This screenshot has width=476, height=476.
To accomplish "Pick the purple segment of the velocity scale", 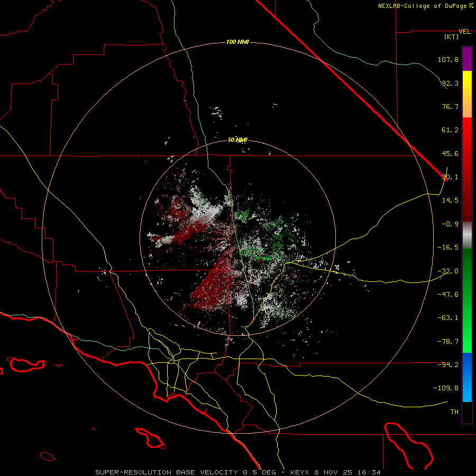I will [x=467, y=59].
